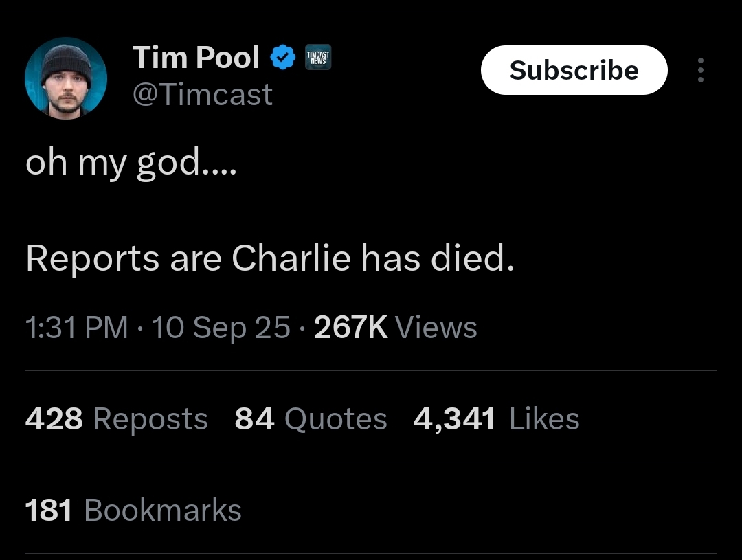Open the three-dot more options menu
Image resolution: width=742 pixels, height=560 pixels.
tap(700, 70)
